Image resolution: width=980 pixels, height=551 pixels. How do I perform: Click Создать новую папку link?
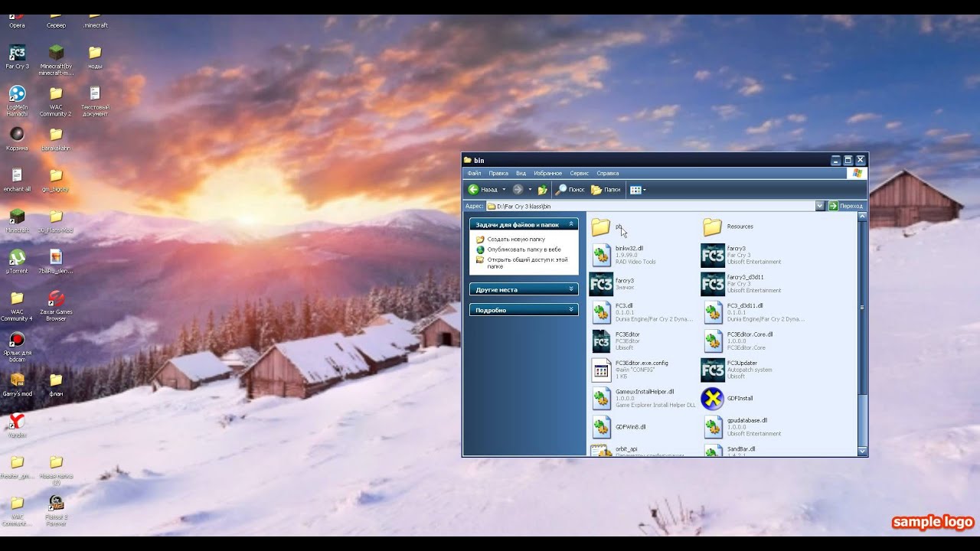point(515,240)
